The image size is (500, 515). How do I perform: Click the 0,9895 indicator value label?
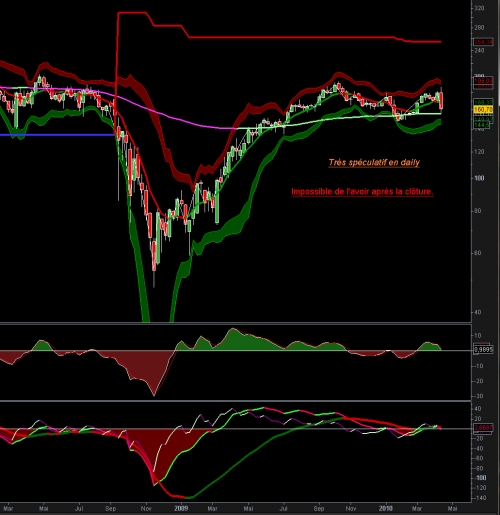tap(483, 350)
